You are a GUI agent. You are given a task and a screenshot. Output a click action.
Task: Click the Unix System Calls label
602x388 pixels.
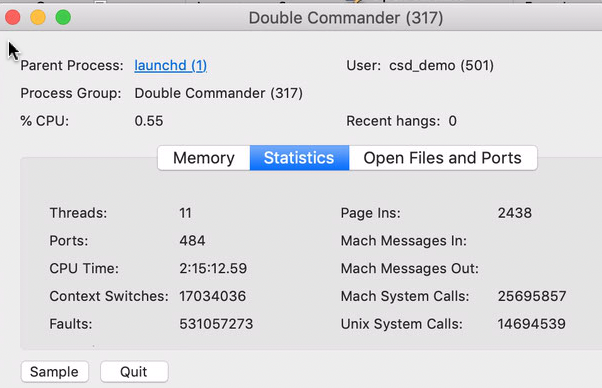pyautogui.click(x=402, y=324)
